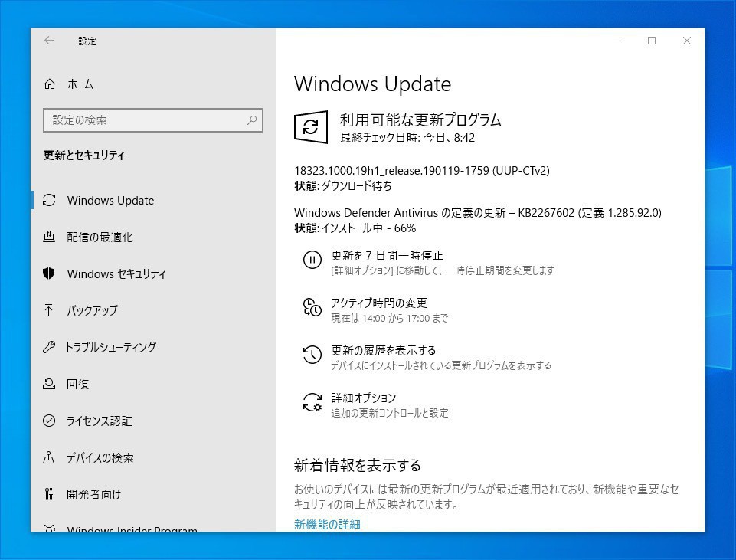Viewport: 736px width, 560px height.
Task: Click the search magnifier icon
Action: tap(252, 120)
